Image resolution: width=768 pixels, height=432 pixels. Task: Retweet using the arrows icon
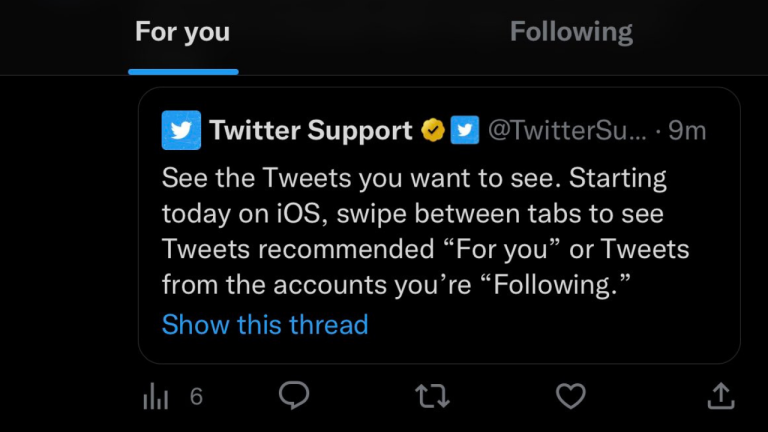tap(432, 396)
